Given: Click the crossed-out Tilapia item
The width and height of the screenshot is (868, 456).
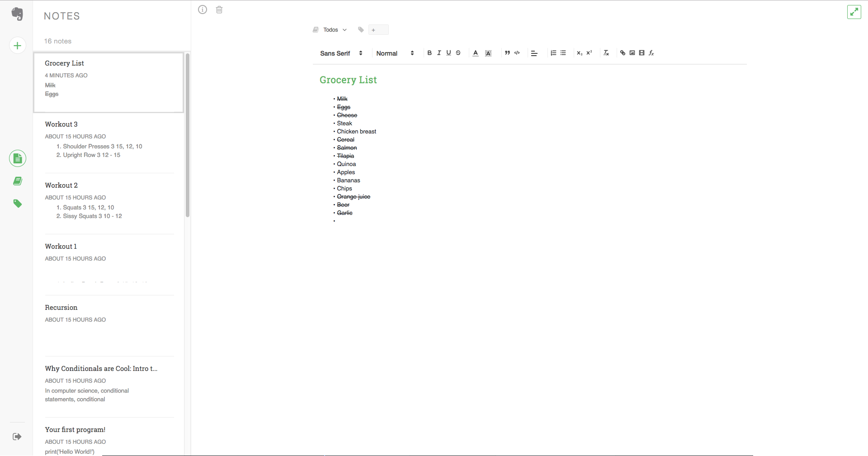Looking at the screenshot, I should point(345,156).
